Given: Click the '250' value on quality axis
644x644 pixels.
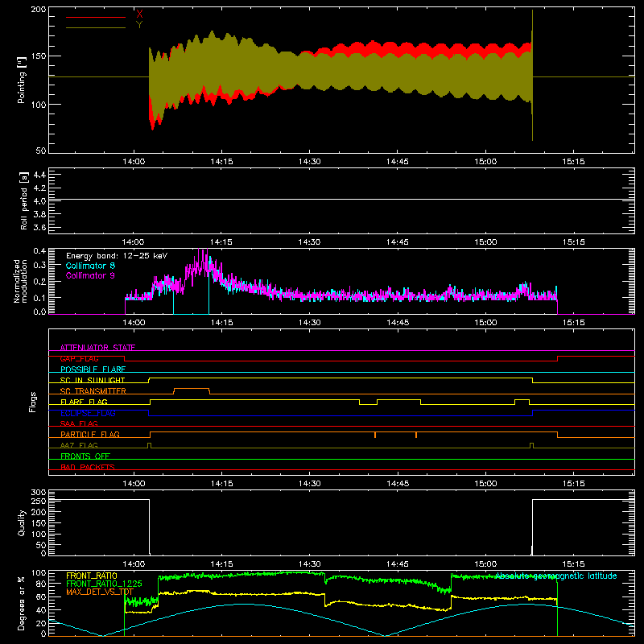Looking at the screenshot, I should tap(39, 501).
